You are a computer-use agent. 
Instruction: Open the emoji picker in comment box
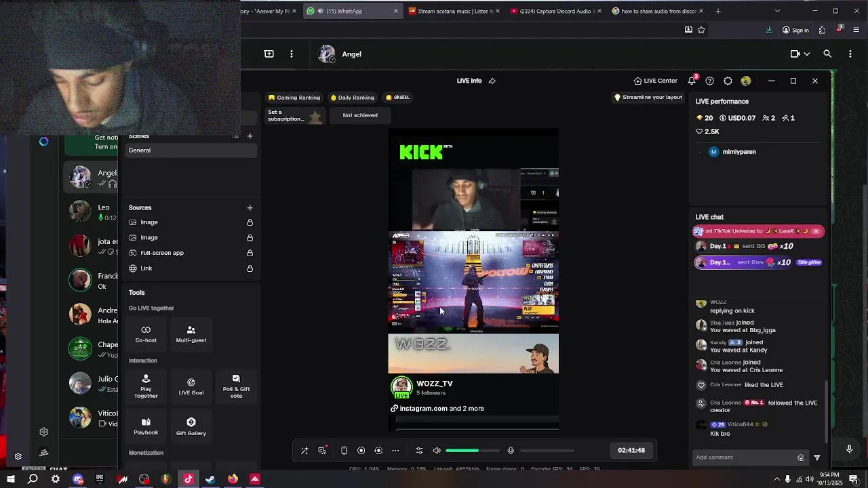click(x=801, y=457)
